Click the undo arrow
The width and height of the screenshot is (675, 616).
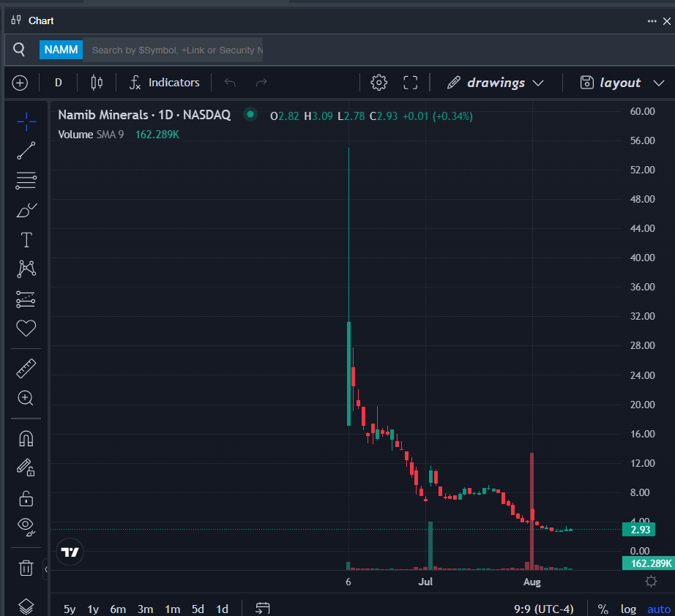tap(231, 82)
